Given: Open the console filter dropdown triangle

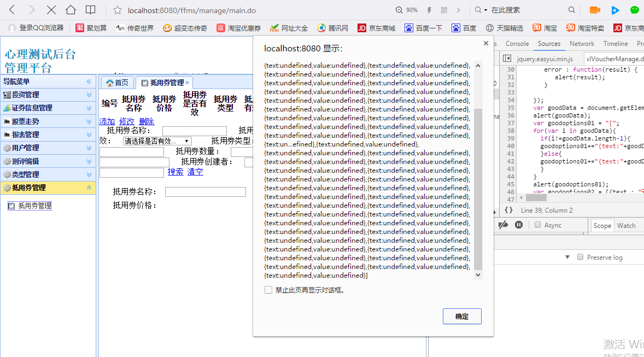Looking at the screenshot, I should (x=567, y=257).
